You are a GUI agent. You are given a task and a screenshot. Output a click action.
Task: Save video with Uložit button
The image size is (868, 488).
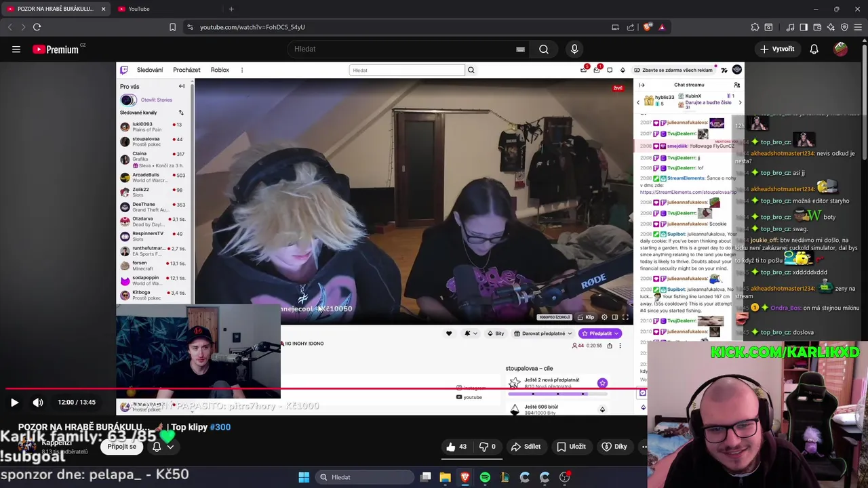pyautogui.click(x=571, y=447)
